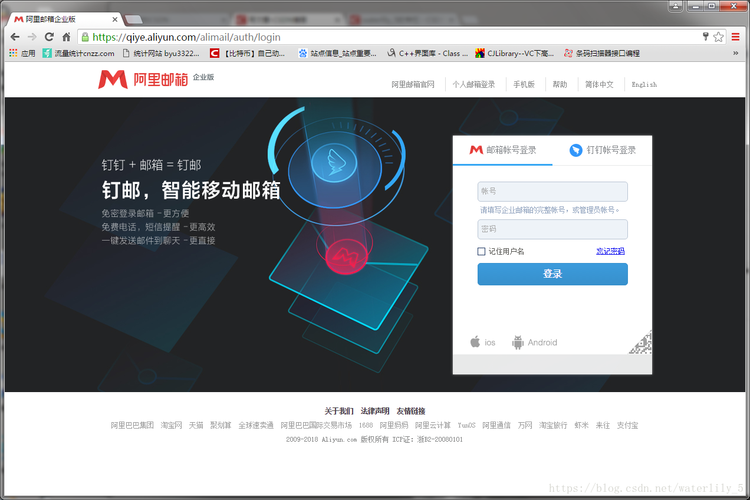Image resolution: width=750 pixels, height=500 pixels.
Task: Open the 1688 footer link
Action: point(366,425)
